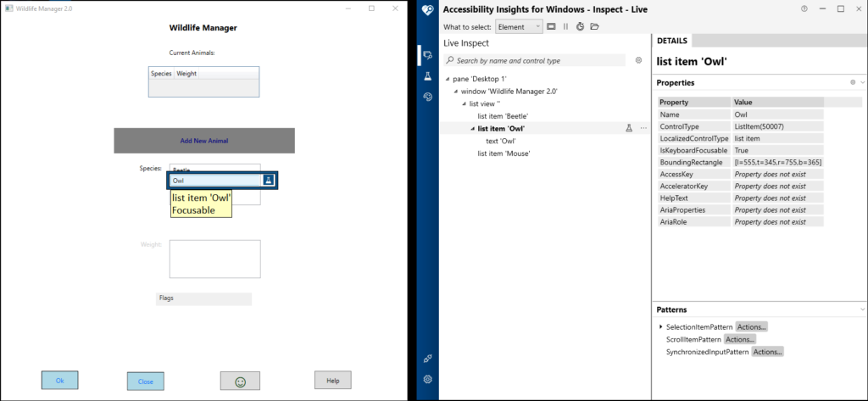This screenshot has width=868, height=401.
Task: Click the Property column header
Action: (695, 103)
